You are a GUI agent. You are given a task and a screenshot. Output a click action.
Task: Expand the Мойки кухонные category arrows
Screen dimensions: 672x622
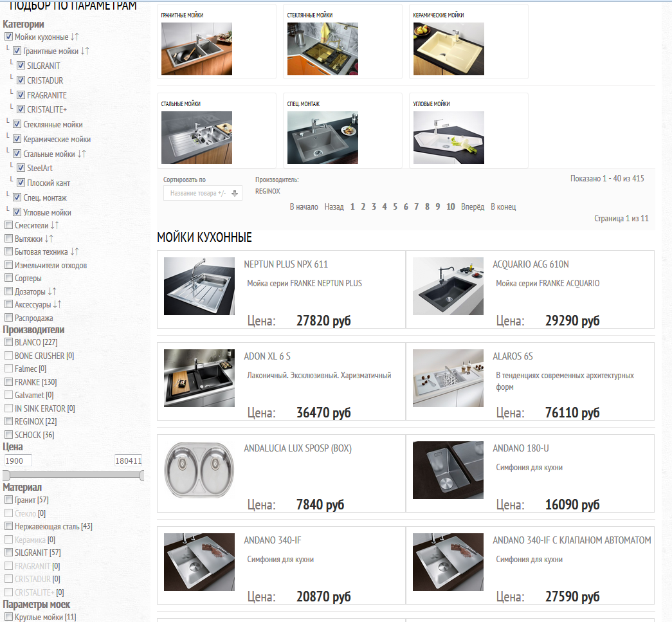[75, 37]
